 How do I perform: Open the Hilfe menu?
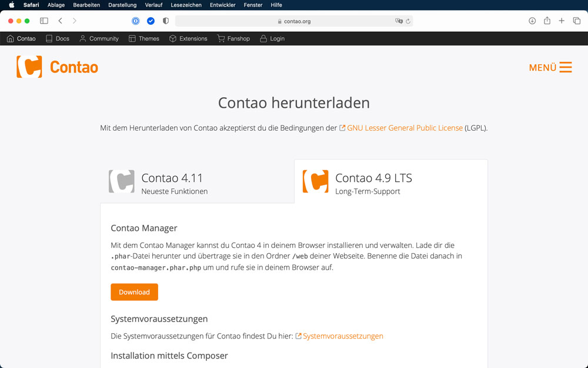click(x=276, y=5)
